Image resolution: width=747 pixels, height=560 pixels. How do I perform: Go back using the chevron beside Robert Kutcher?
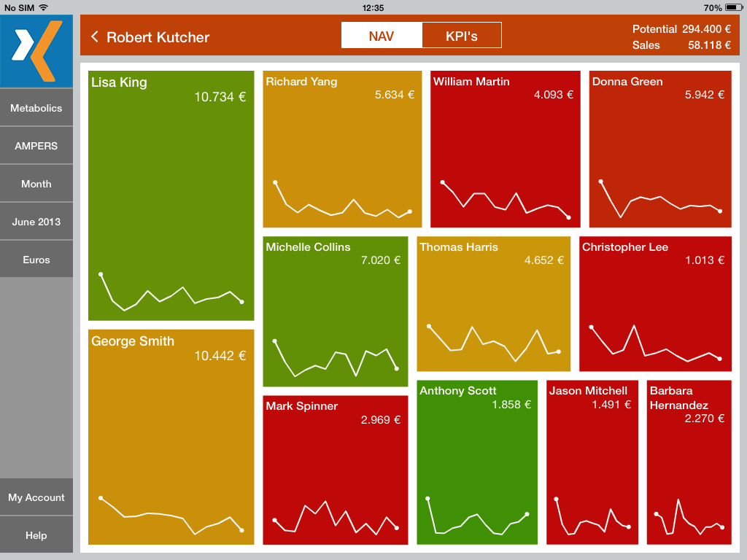(95, 36)
